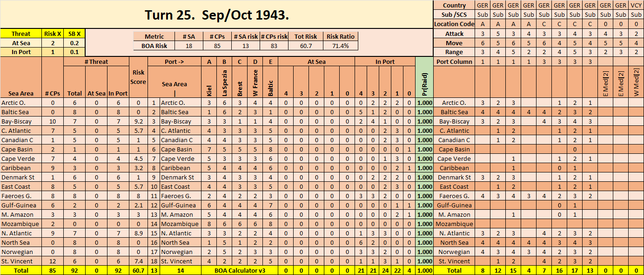Click the "LaSpezia" port column header
Image resolution: width=644 pixels, height=275 pixels.
(x=224, y=82)
